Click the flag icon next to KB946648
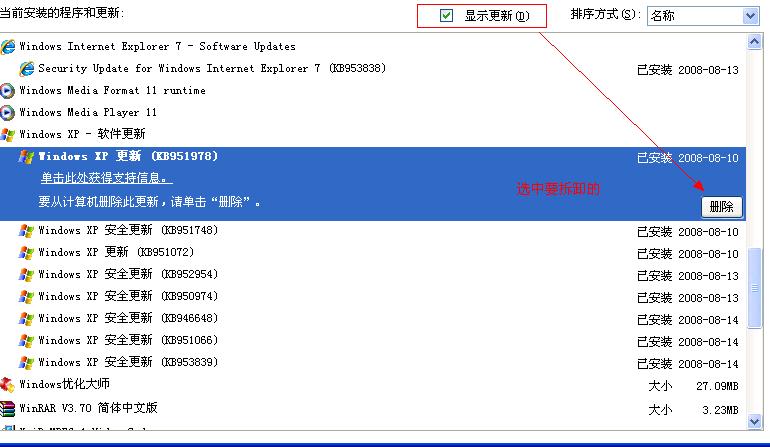Image resolution: width=770 pixels, height=447 pixels. pos(26,319)
